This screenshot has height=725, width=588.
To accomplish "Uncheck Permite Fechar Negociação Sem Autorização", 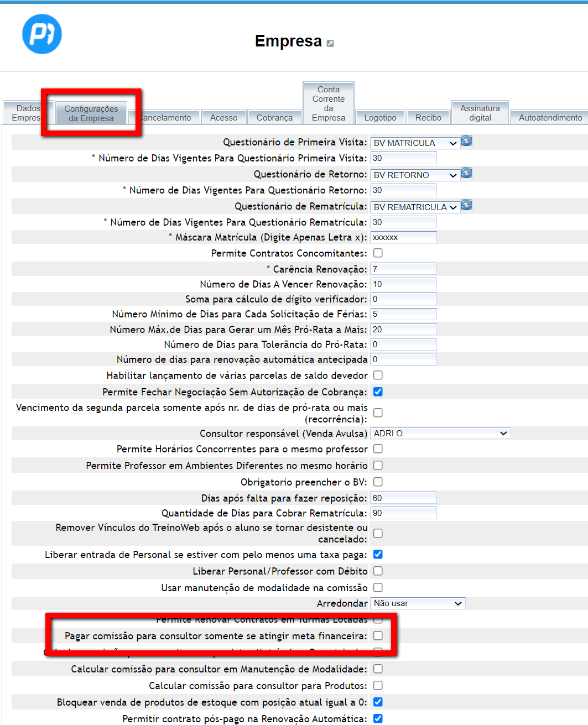I will click(x=378, y=392).
